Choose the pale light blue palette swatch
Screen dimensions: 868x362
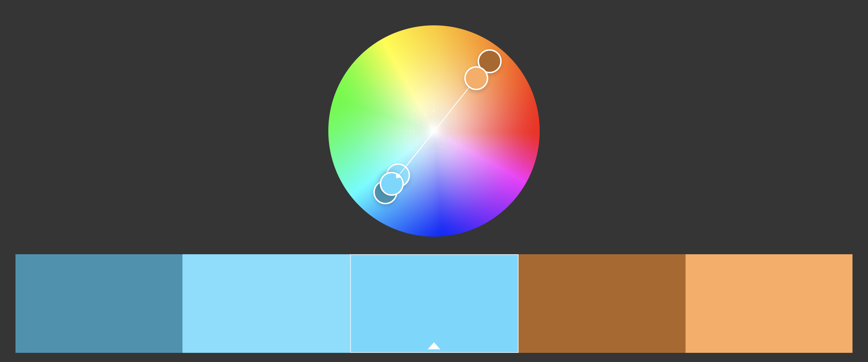click(266, 304)
